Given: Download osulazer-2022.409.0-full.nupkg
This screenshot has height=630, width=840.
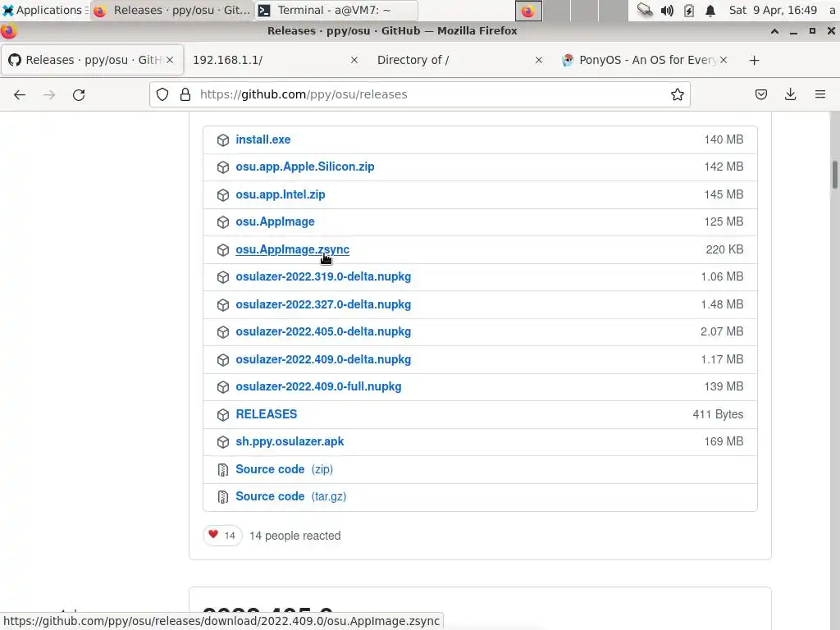Looking at the screenshot, I should click(x=318, y=387).
